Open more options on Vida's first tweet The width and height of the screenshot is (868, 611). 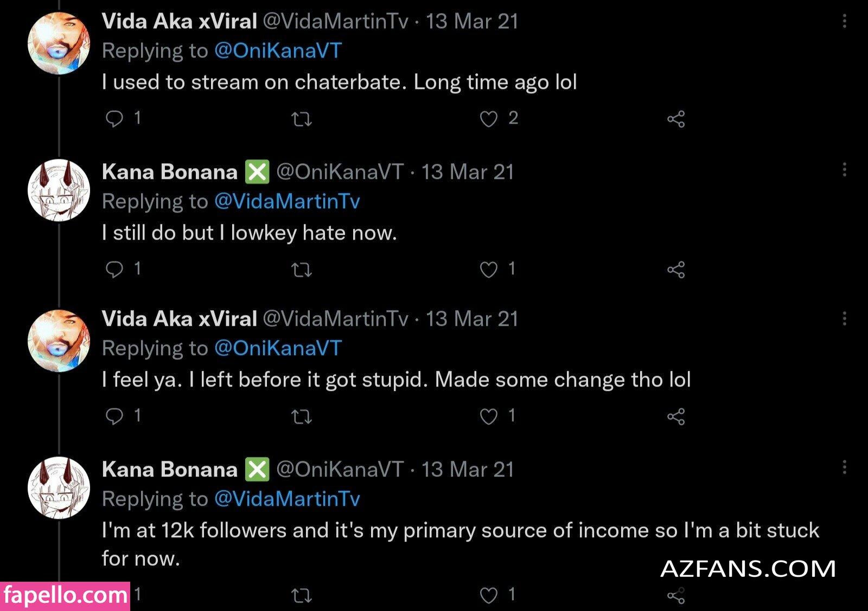pyautogui.click(x=844, y=21)
